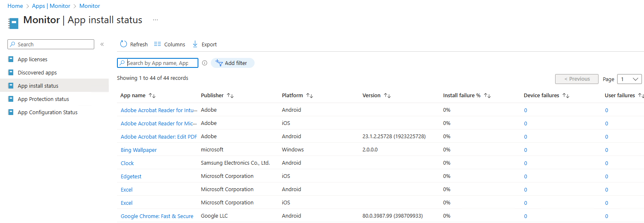Go to Apps | Monitor breadcrumb
This screenshot has width=644, height=223.
click(x=51, y=6)
